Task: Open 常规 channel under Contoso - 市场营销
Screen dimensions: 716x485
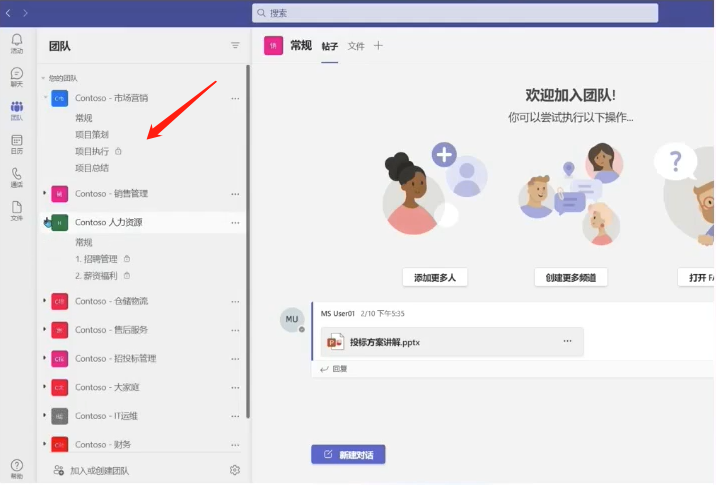Action: pyautogui.click(x=84, y=118)
